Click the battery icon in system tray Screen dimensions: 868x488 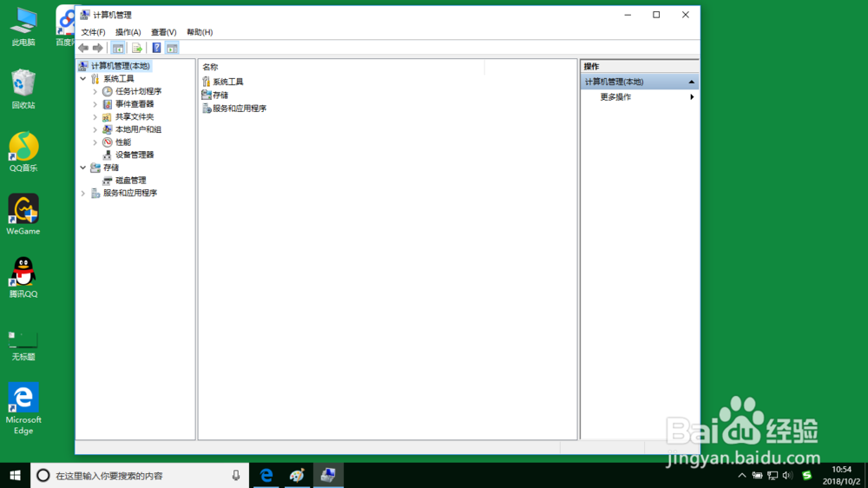click(x=757, y=475)
